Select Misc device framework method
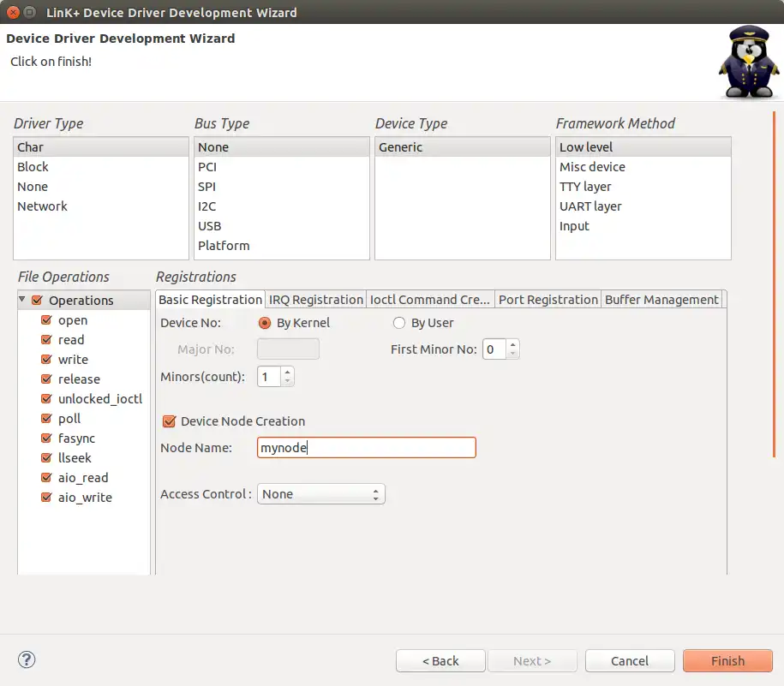 coord(643,167)
